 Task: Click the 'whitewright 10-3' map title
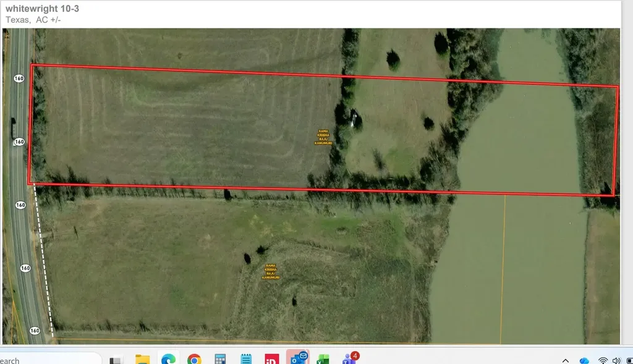43,9
